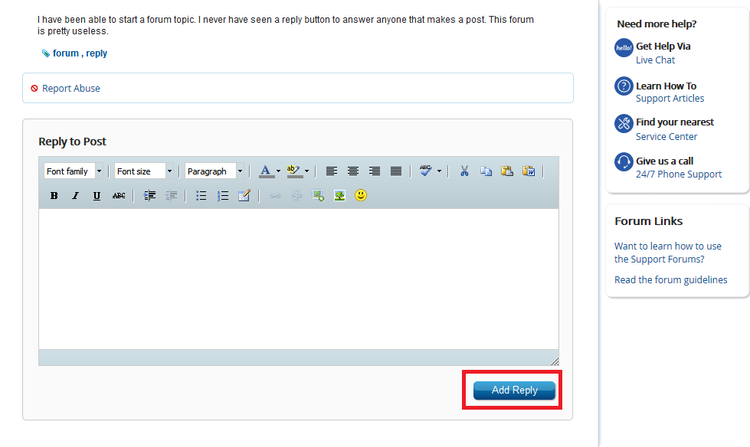Viewport: 750px width, 447px height.
Task: Open the Paragraph format dropdown
Action: click(x=214, y=171)
